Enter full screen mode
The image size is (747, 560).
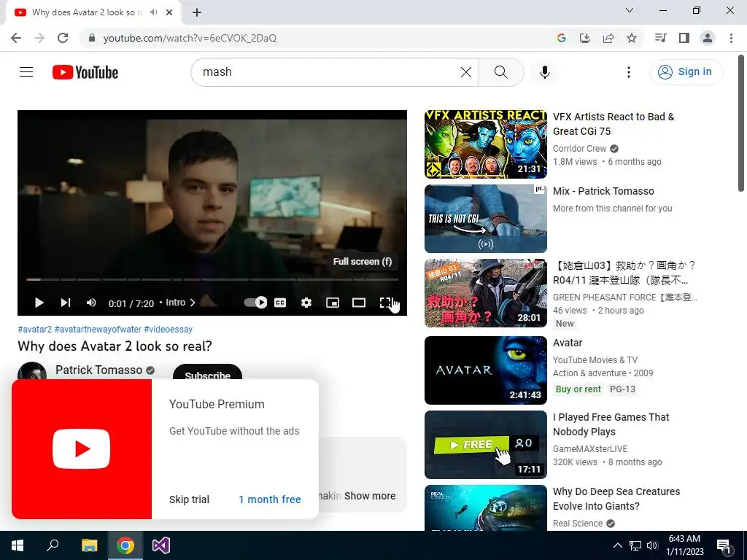point(385,303)
